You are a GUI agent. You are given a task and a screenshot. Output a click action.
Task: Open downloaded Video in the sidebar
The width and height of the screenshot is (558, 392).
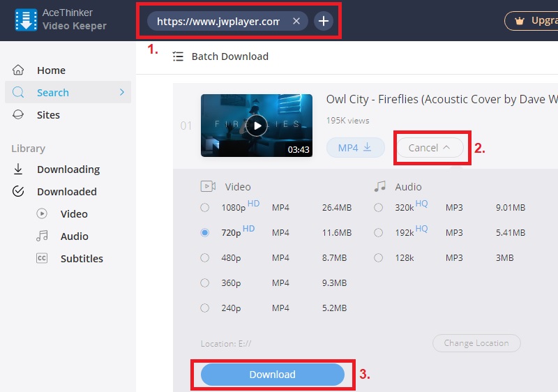pos(74,213)
